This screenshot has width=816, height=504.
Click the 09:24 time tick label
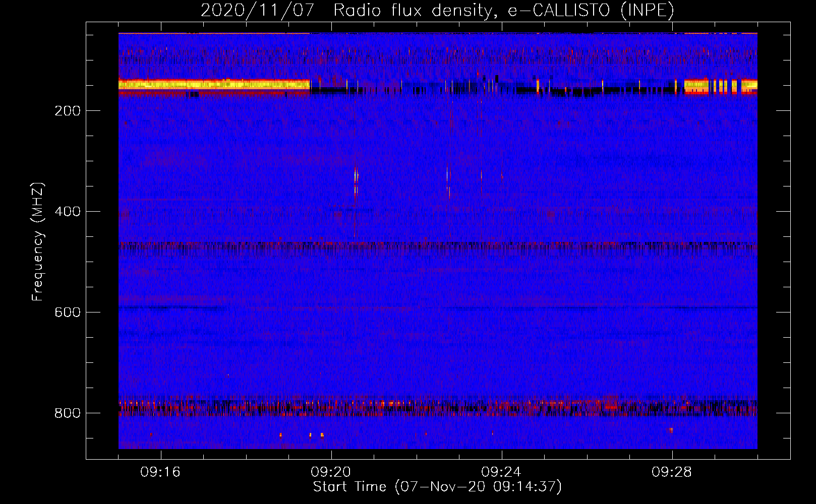(x=501, y=472)
